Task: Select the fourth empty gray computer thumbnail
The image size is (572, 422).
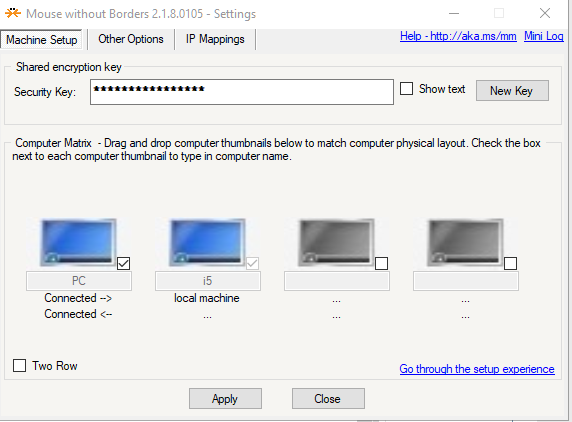Action: (465, 242)
